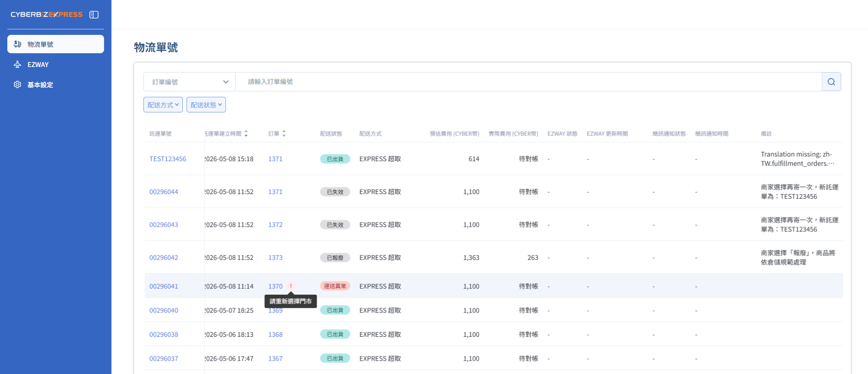Click the 再寄一次 note in the 00296044 row

pos(800,192)
